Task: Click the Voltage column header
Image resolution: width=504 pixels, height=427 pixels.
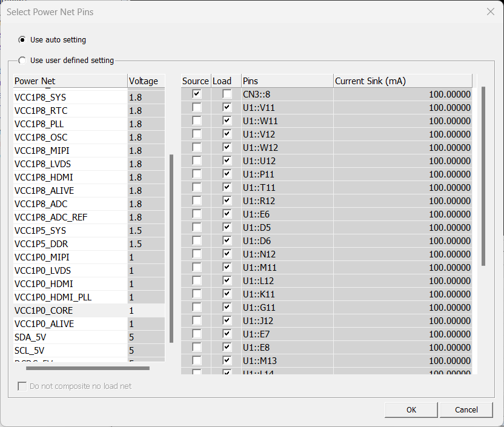Action: click(145, 81)
